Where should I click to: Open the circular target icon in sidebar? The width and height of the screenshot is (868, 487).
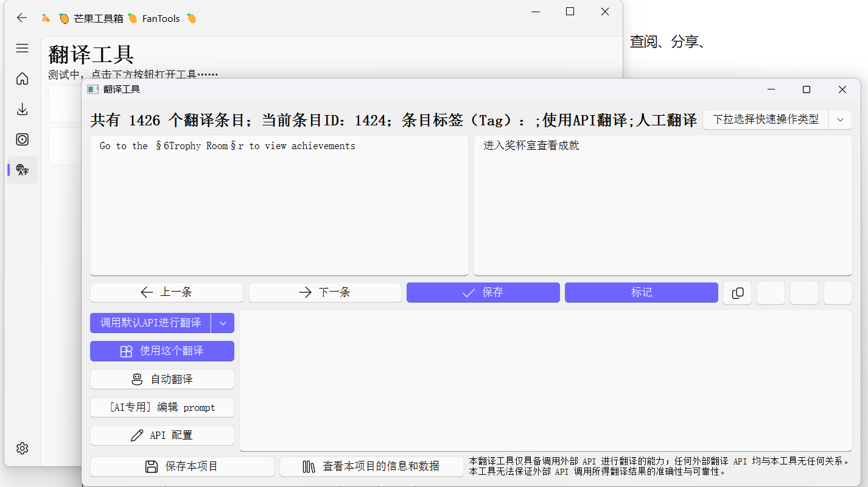pyautogui.click(x=23, y=139)
